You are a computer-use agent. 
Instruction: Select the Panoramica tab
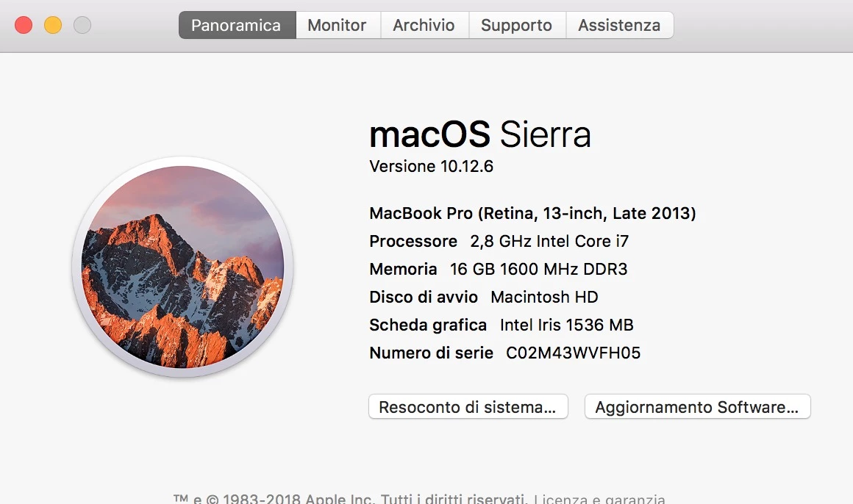(x=236, y=25)
